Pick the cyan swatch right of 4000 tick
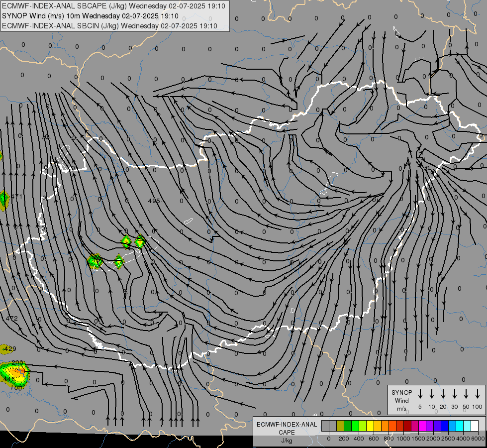 [x=467, y=426]
